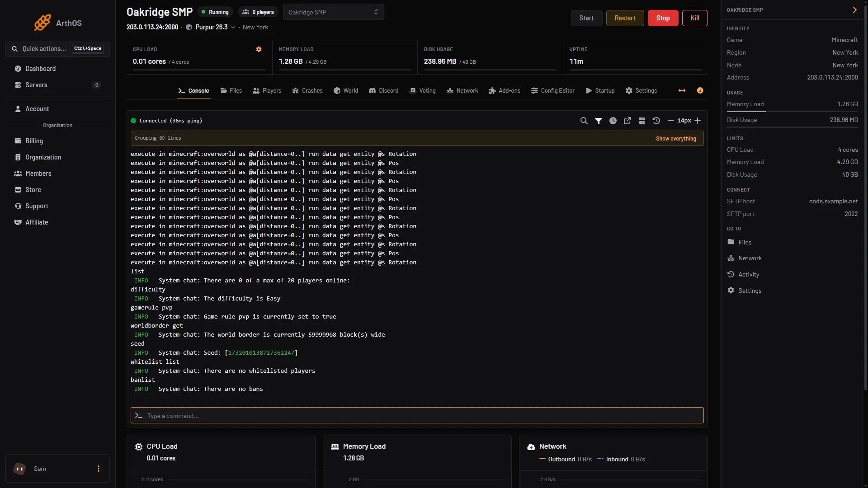Restart the server
Image resolution: width=868 pixels, height=488 pixels.
[625, 18]
